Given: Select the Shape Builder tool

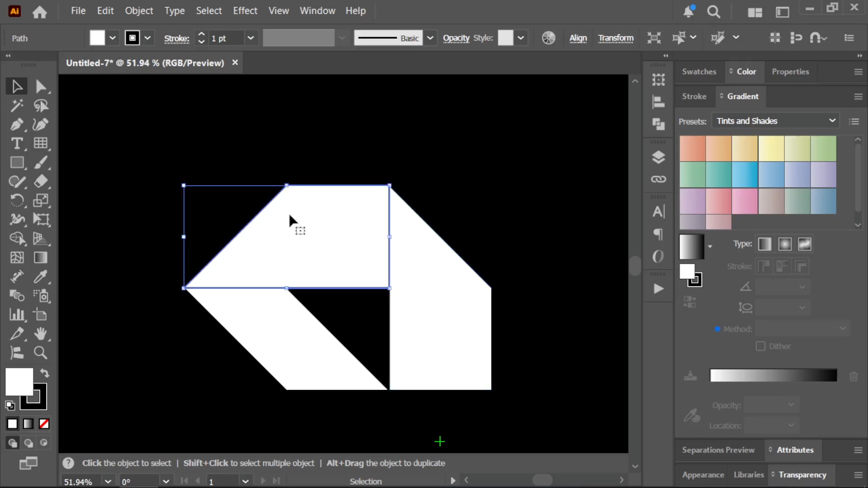Looking at the screenshot, I should (x=17, y=239).
